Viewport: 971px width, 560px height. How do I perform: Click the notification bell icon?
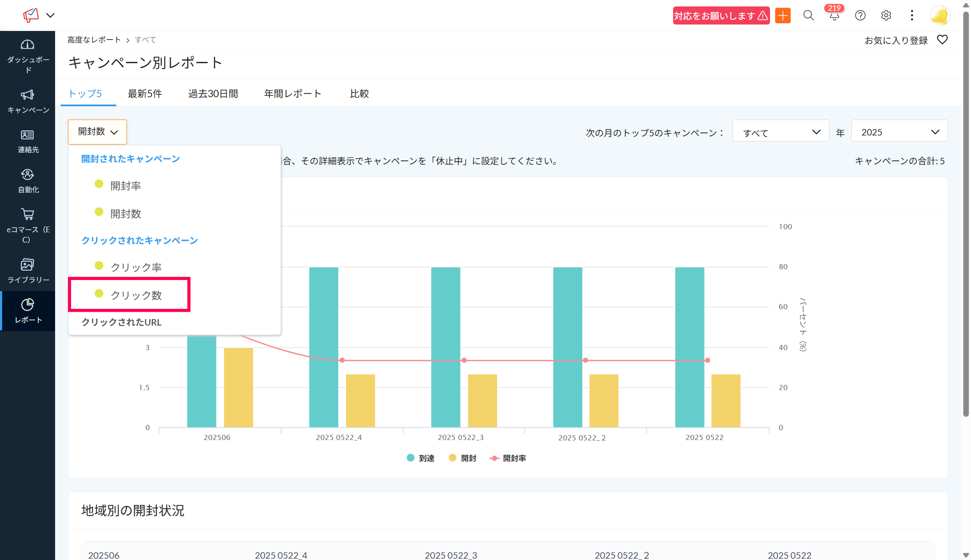click(x=834, y=16)
